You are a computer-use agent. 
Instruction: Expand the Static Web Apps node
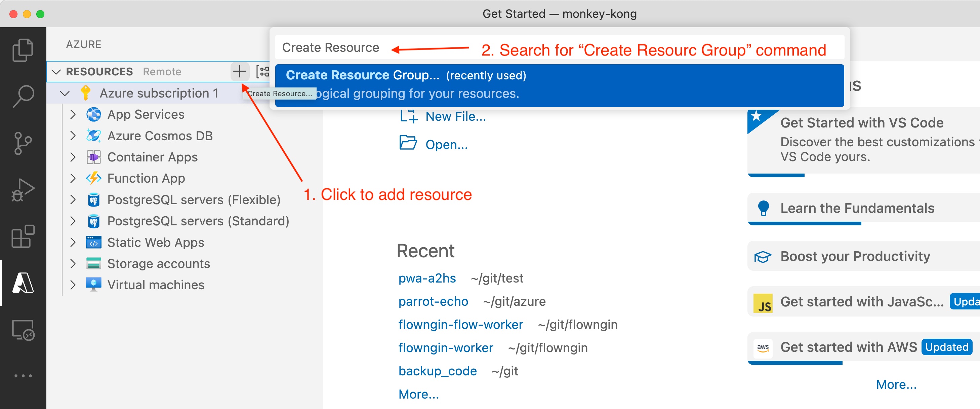point(73,242)
